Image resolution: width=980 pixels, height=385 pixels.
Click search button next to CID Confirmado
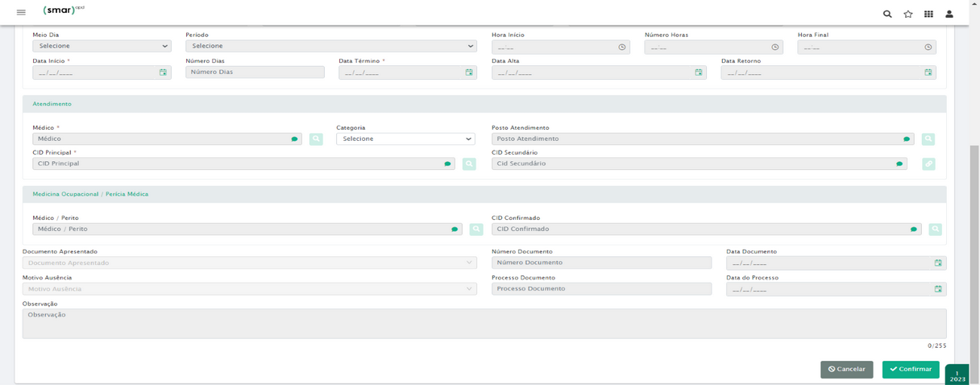935,229
